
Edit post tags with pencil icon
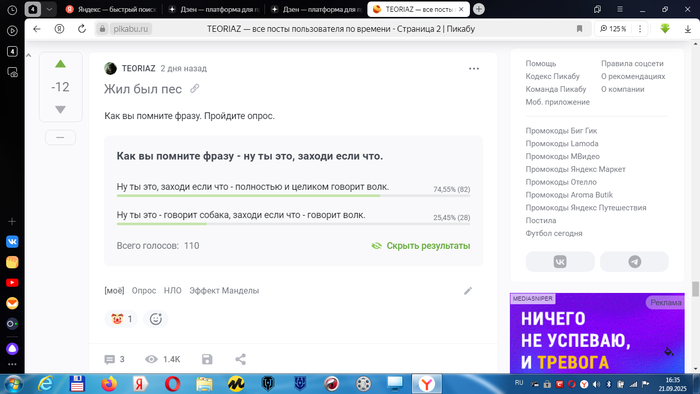tap(468, 291)
